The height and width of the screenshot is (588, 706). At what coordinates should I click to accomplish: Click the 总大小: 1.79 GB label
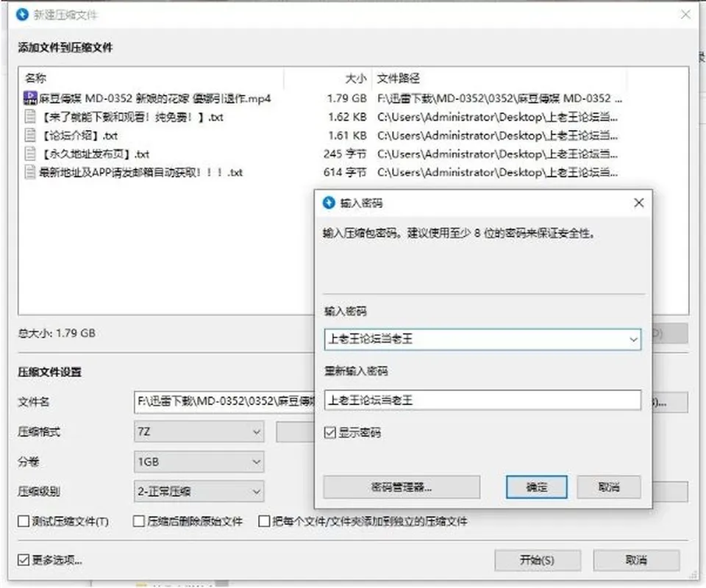[57, 333]
